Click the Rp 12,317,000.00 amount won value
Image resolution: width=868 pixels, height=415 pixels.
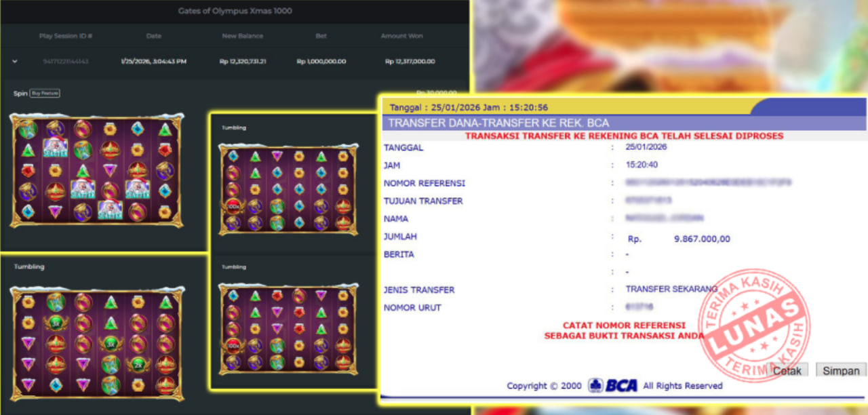[410, 61]
